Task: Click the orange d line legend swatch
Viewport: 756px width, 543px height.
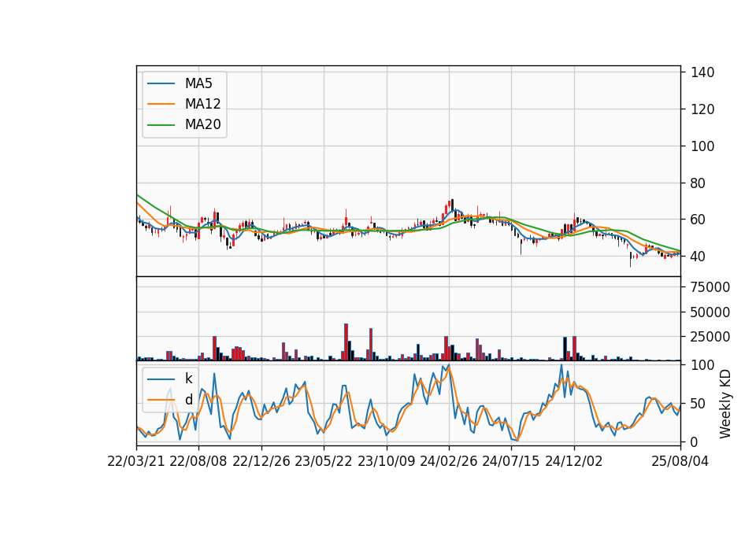Action: [161, 400]
